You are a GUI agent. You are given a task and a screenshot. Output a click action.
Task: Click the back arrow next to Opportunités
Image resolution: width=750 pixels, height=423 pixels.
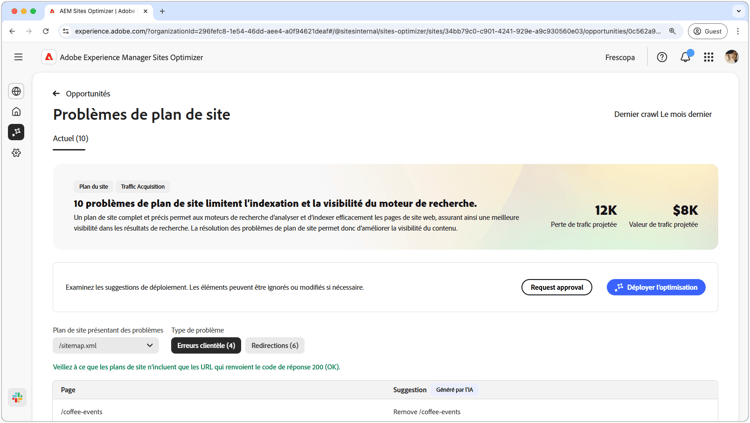56,93
